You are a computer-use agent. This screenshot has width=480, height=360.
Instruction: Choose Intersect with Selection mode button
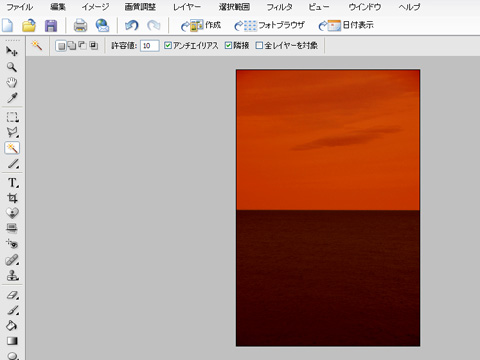94,46
